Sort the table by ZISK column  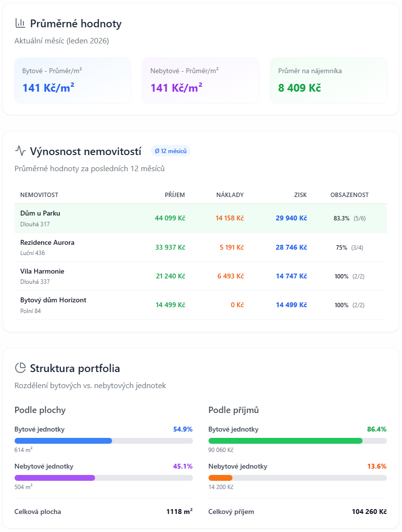click(300, 195)
